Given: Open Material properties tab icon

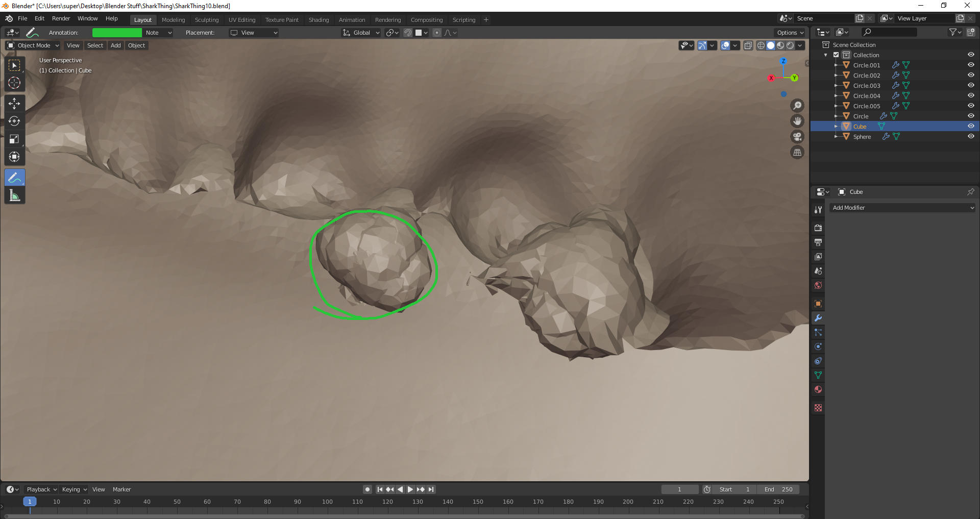Looking at the screenshot, I should (818, 389).
